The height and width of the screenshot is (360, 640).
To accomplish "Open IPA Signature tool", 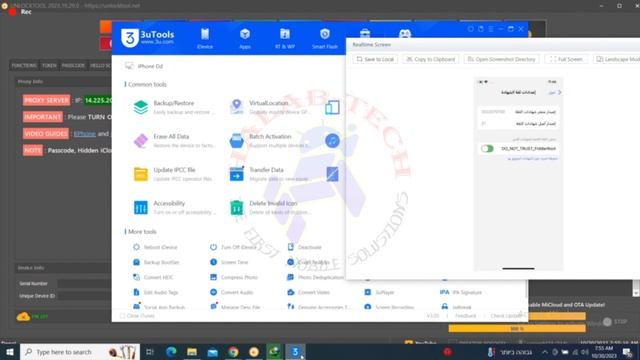I will [x=461, y=293].
